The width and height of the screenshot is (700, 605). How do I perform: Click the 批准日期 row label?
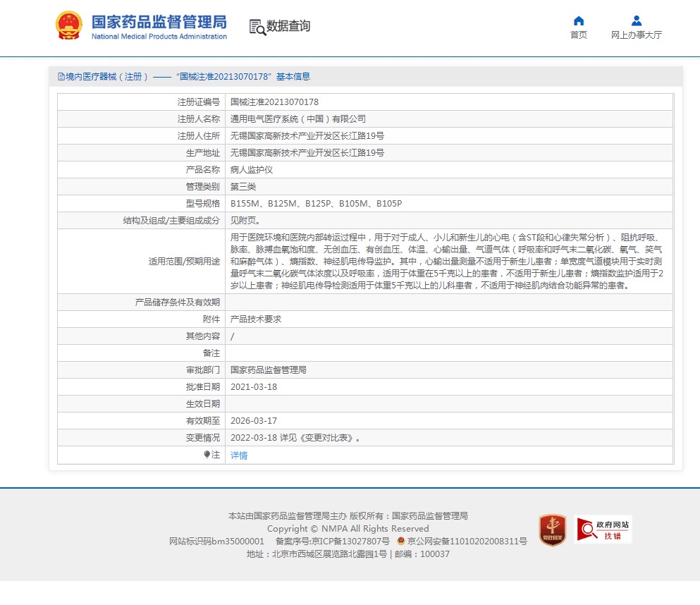pyautogui.click(x=203, y=387)
